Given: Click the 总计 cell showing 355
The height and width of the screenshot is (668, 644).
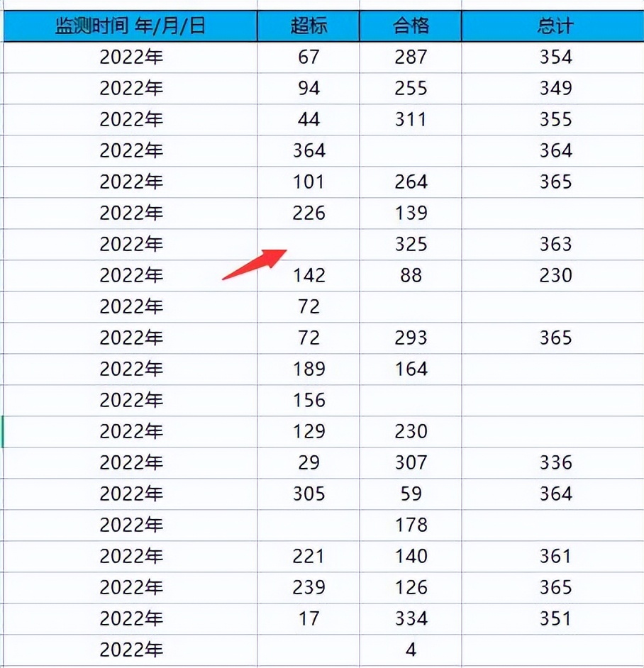Looking at the screenshot, I should coord(553,120).
